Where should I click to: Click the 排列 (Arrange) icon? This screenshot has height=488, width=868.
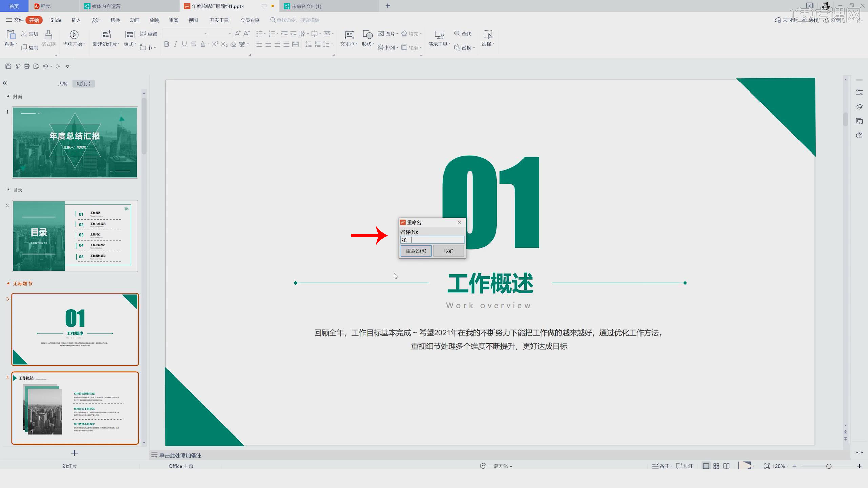(389, 47)
